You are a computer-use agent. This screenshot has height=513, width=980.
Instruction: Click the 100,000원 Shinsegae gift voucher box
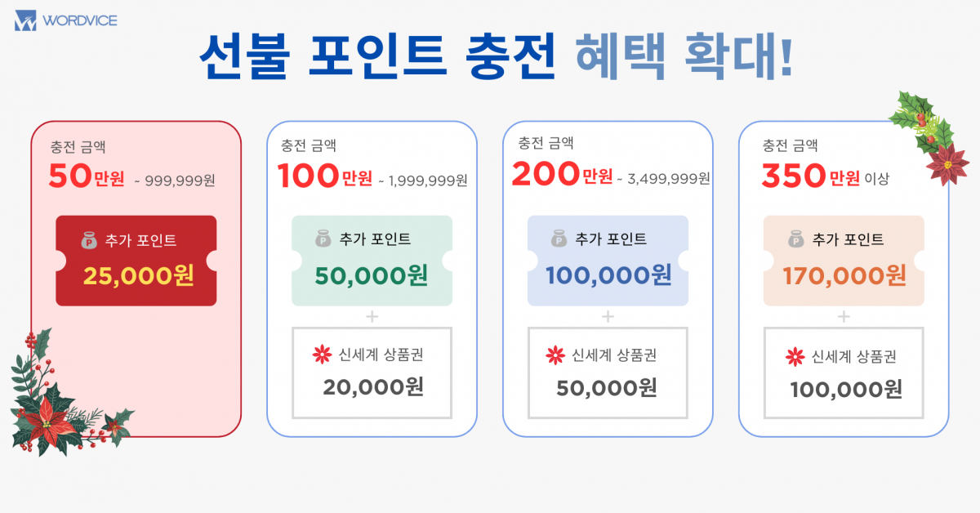coord(844,372)
